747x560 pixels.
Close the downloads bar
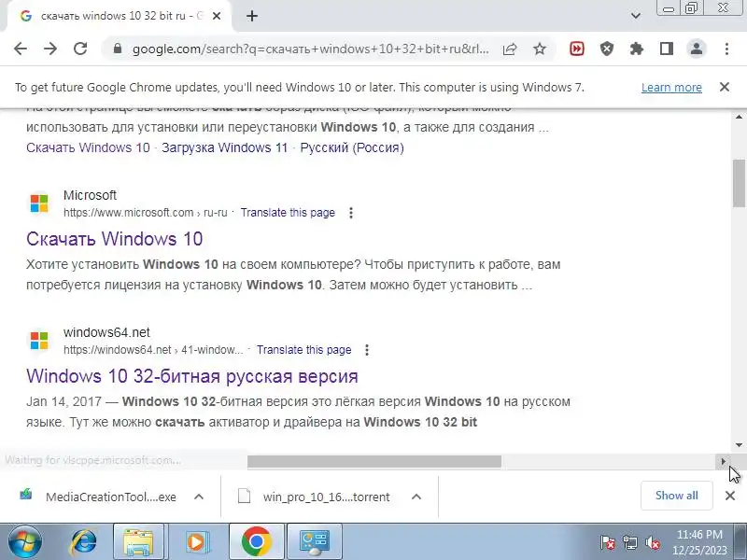pyautogui.click(x=730, y=496)
